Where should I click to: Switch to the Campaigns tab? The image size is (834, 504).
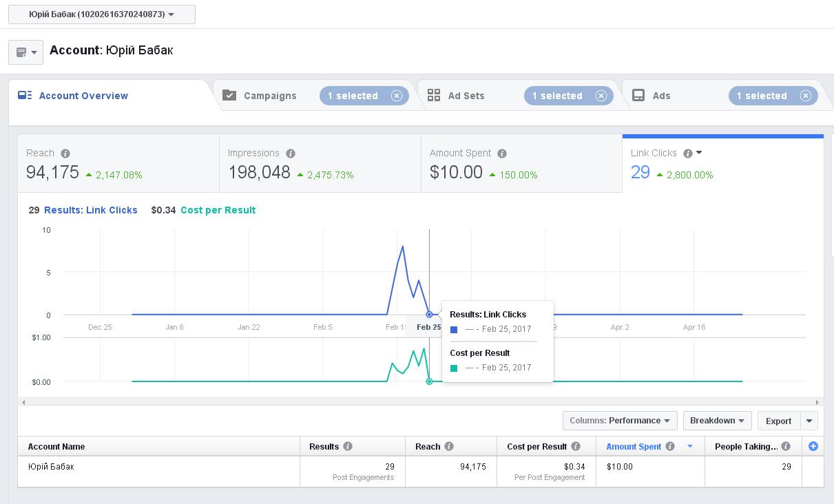269,96
